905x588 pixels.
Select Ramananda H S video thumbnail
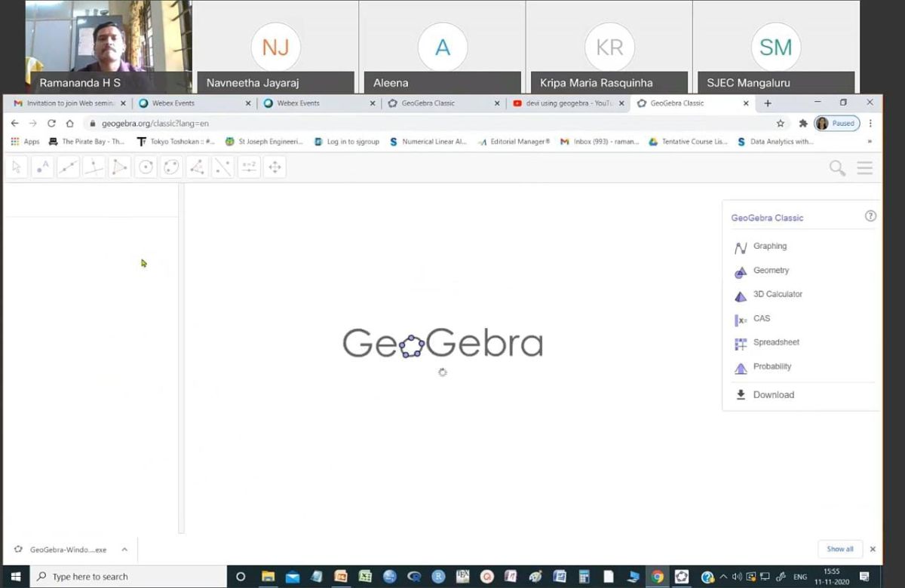coord(109,47)
